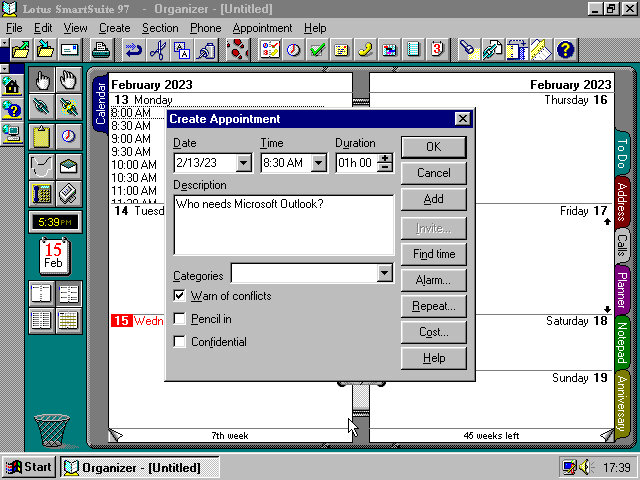Open the Categories dropdown
This screenshot has height=480, width=640.
pyautogui.click(x=385, y=273)
